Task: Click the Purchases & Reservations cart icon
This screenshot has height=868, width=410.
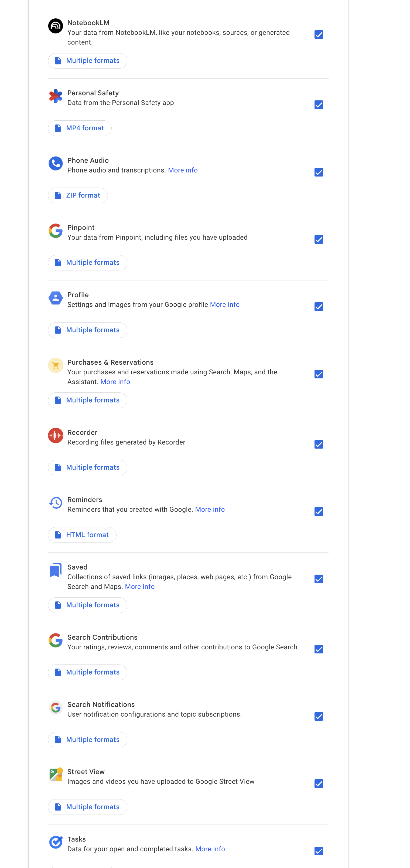Action: tap(56, 365)
